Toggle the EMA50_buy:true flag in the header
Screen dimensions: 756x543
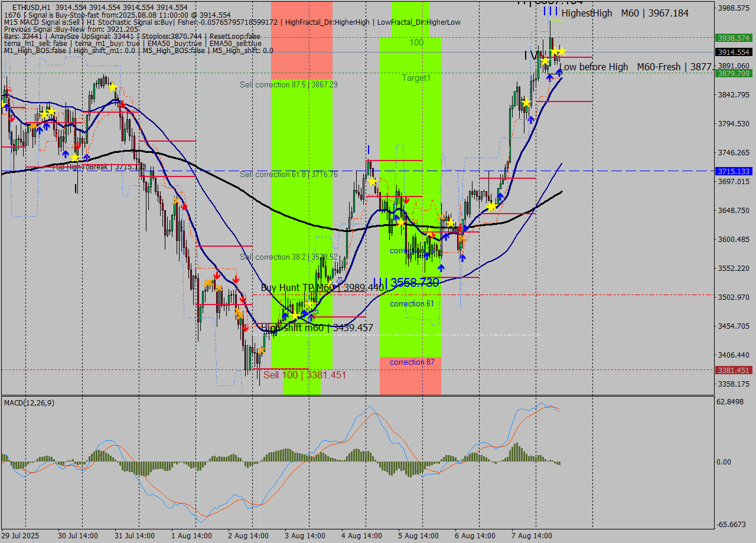[x=174, y=43]
